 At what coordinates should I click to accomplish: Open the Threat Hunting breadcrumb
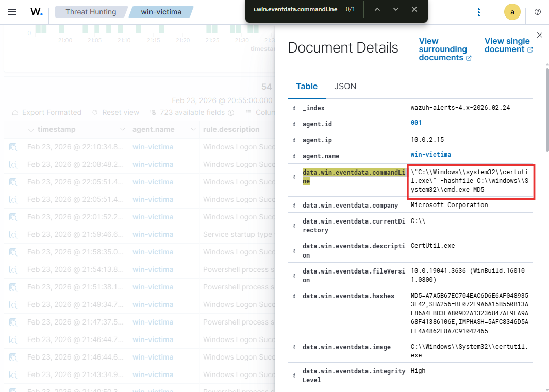91,12
